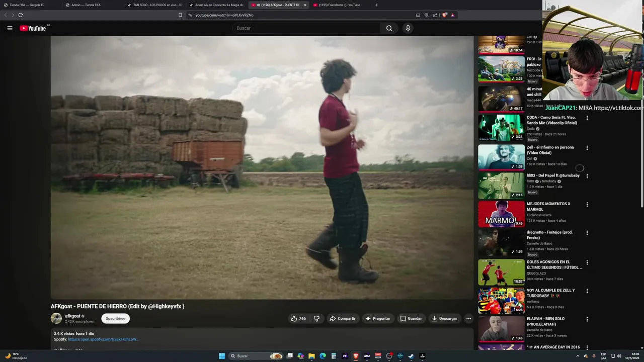This screenshot has height=362, width=644.
Task: Open the afkgoat channel name link
Action: [72, 316]
